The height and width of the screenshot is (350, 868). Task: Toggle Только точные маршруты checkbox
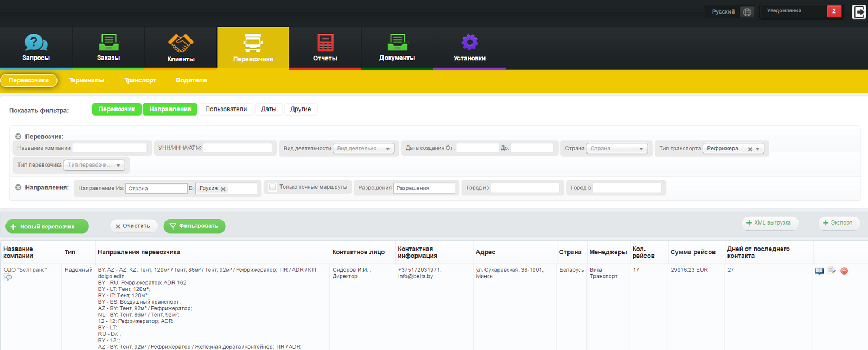point(273,187)
